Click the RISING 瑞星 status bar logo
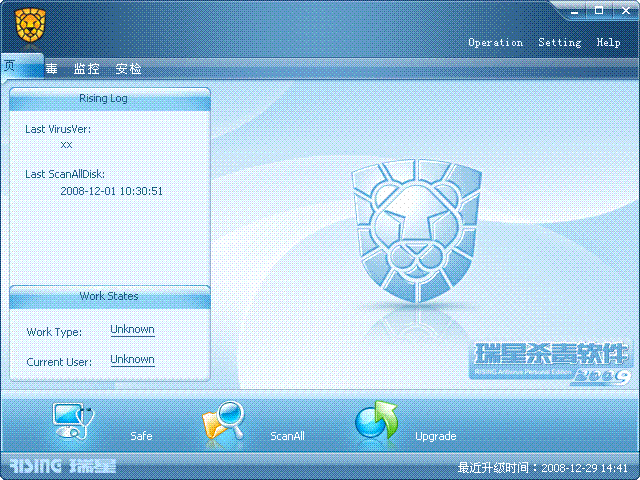Image resolution: width=640 pixels, height=480 pixels. click(62, 466)
